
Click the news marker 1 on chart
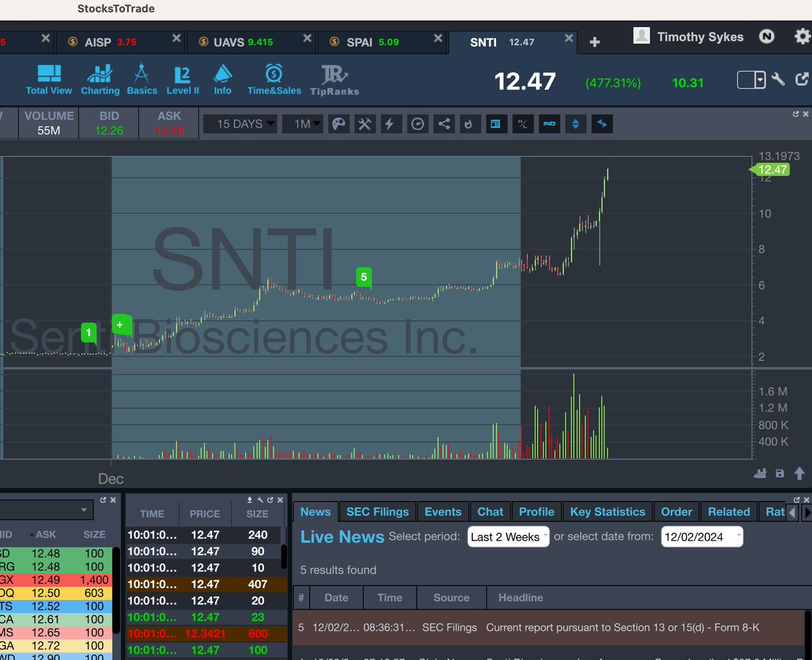89,332
